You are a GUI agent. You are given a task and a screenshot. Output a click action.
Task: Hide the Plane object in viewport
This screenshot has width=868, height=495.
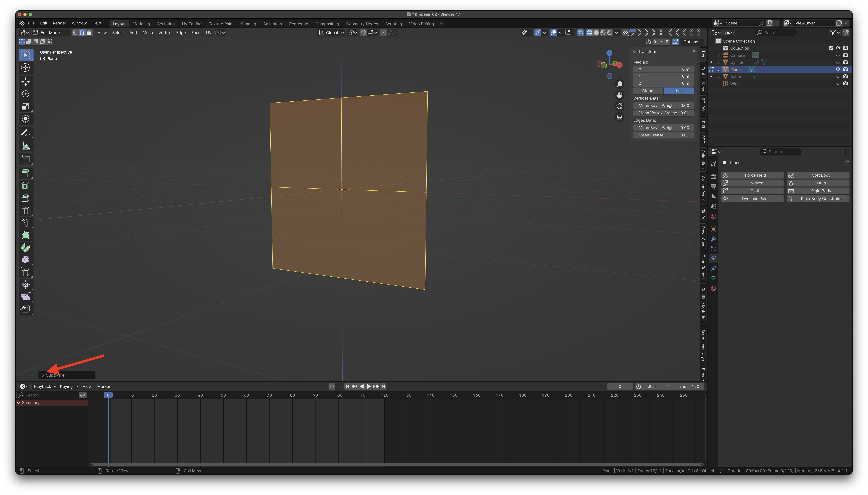(x=838, y=69)
